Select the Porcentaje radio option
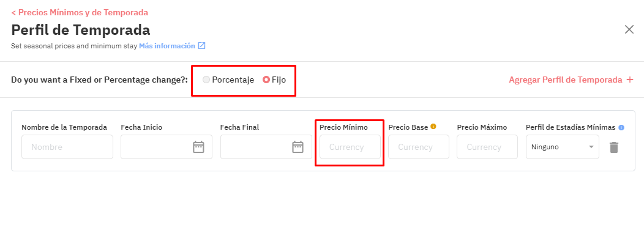The image size is (644, 227). pos(206,80)
